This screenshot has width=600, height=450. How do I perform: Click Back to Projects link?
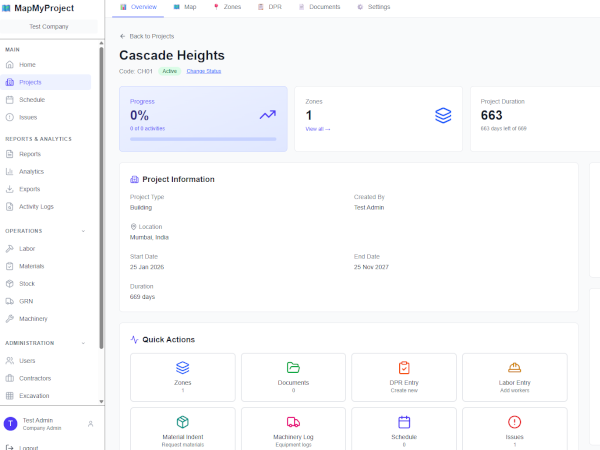pyautogui.click(x=147, y=36)
